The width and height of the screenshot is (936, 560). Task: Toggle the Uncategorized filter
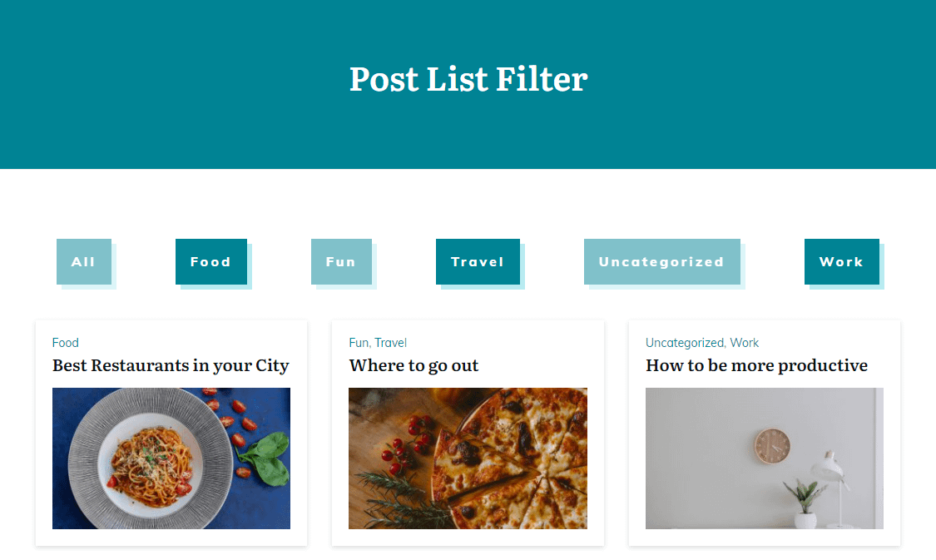click(661, 261)
